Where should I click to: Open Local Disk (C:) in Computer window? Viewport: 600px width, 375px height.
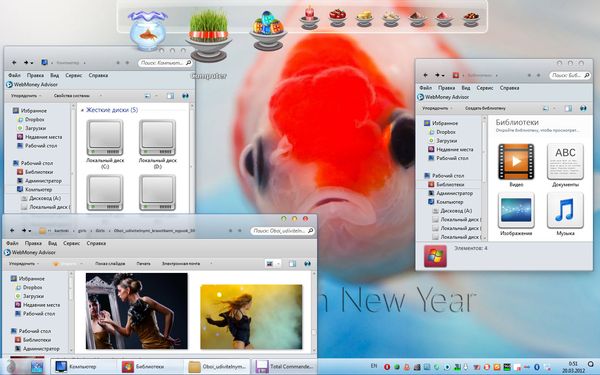coord(105,144)
